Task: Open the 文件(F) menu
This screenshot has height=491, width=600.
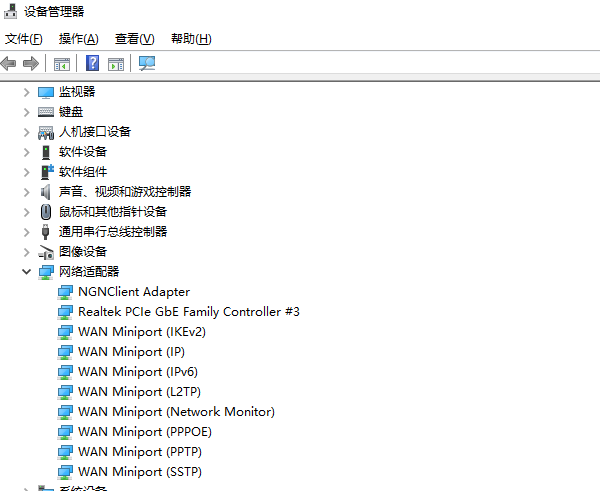Action: pyautogui.click(x=24, y=39)
